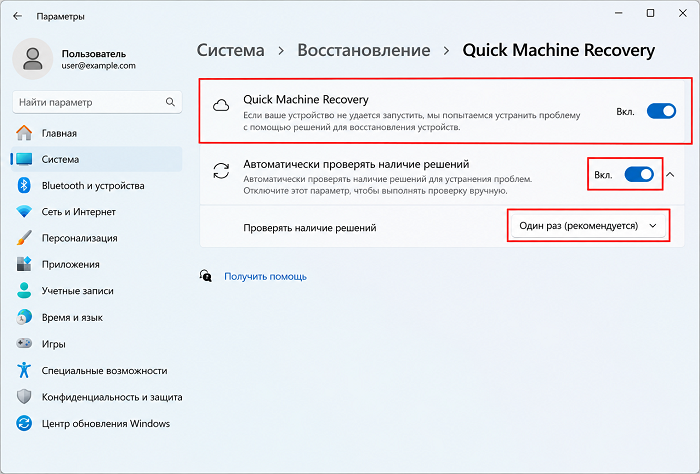Click the Система monitor icon
Screen dimensions: 700x474
click(24, 159)
